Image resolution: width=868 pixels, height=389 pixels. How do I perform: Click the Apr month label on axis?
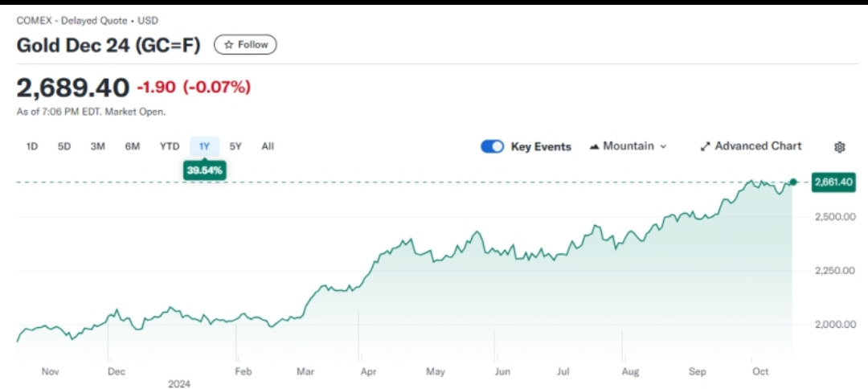tap(369, 372)
